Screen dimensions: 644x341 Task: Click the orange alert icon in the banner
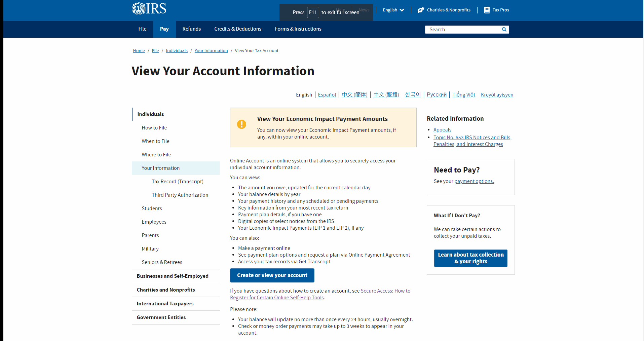(x=241, y=124)
